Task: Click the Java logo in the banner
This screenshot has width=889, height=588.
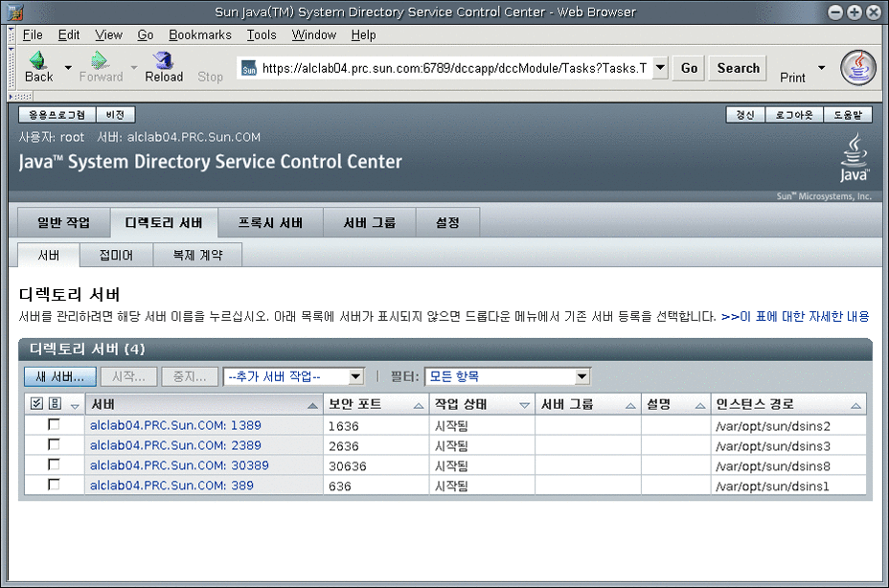Action: [x=854, y=158]
